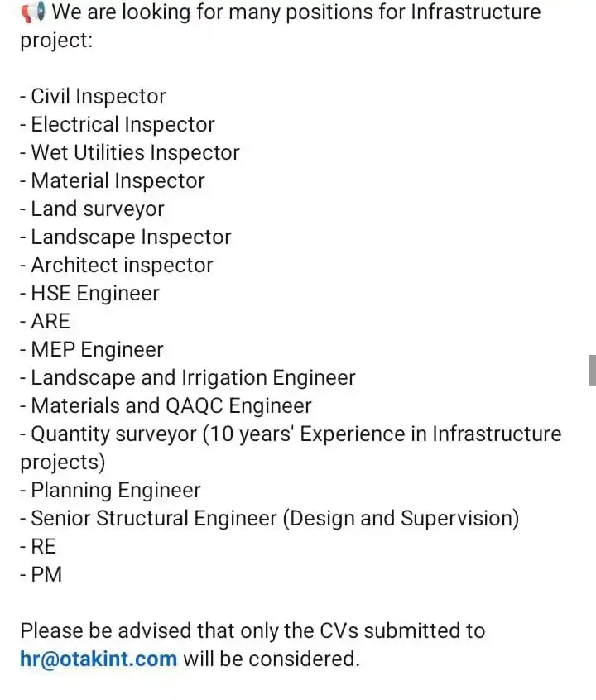The height and width of the screenshot is (700, 596).
Task: Click the 'Senior Structural Engineer' line
Action: (x=270, y=519)
